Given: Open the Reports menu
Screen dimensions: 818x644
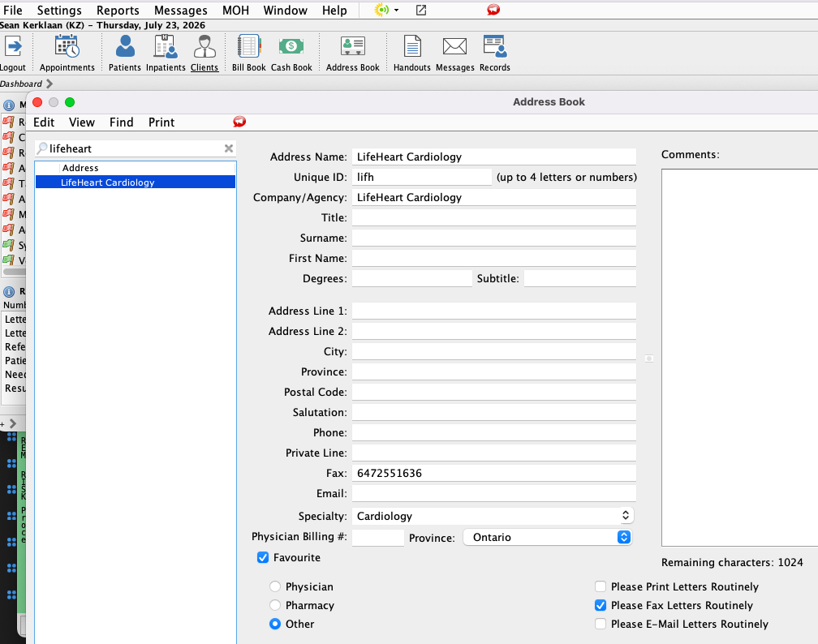Looking at the screenshot, I should (118, 11).
